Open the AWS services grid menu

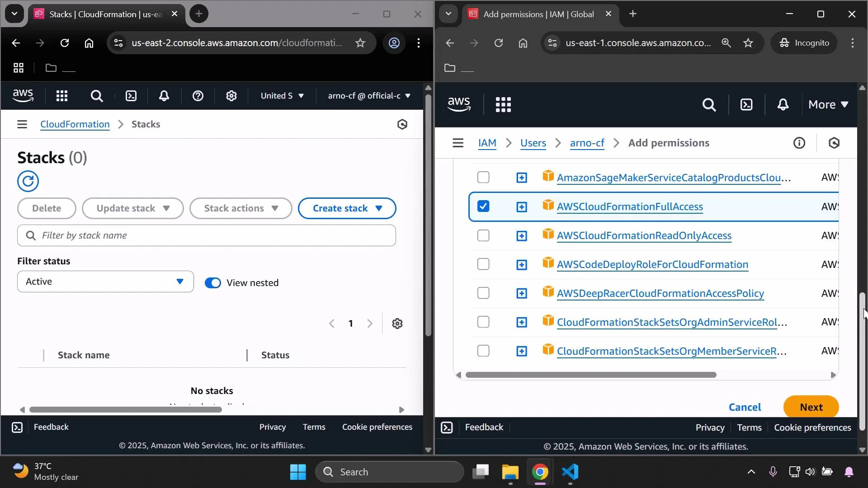[x=62, y=96]
